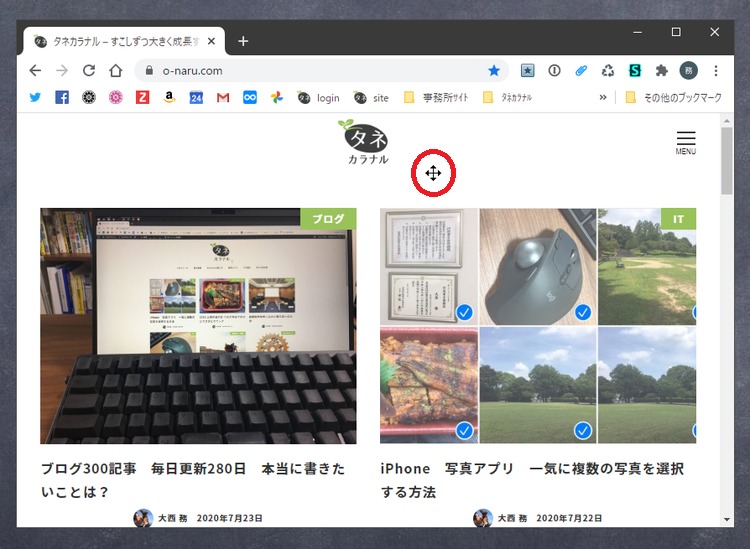Click the padlock site info icon
This screenshot has height=549, width=750.
[149, 71]
